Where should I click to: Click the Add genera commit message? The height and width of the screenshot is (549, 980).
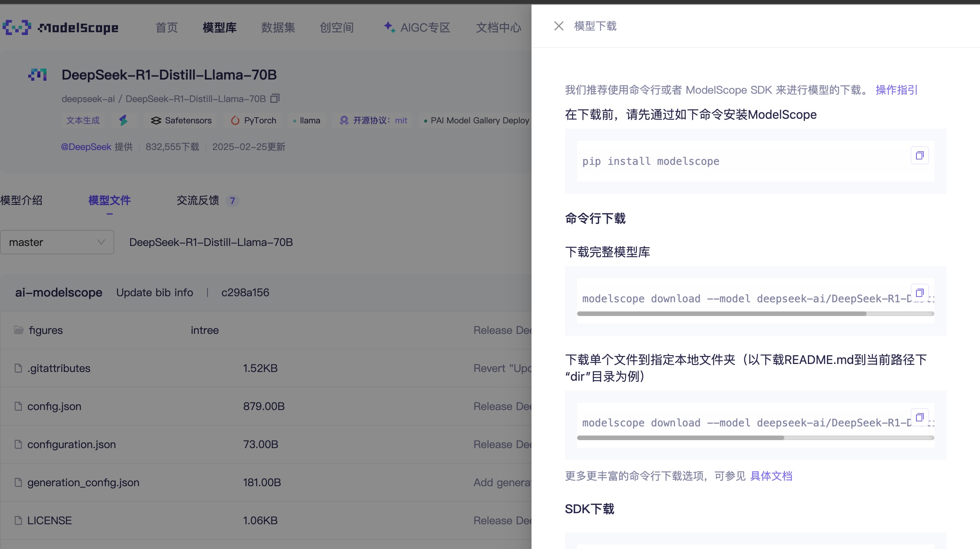pyautogui.click(x=502, y=482)
